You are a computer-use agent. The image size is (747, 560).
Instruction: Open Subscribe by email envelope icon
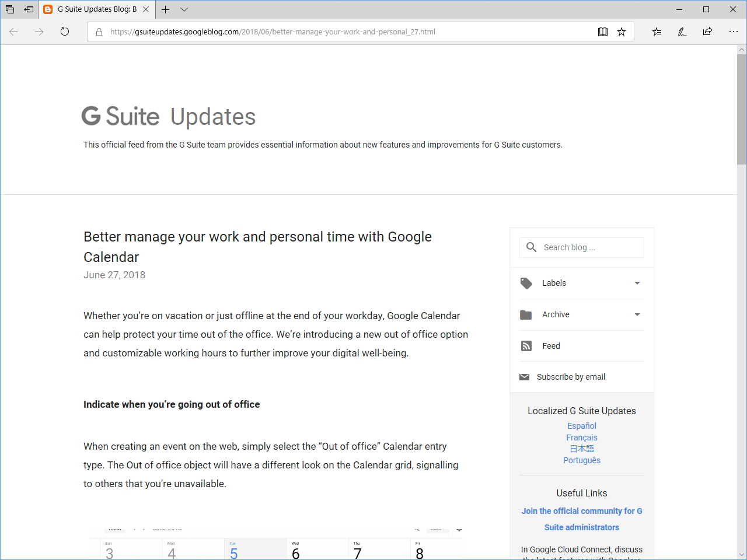pyautogui.click(x=525, y=376)
